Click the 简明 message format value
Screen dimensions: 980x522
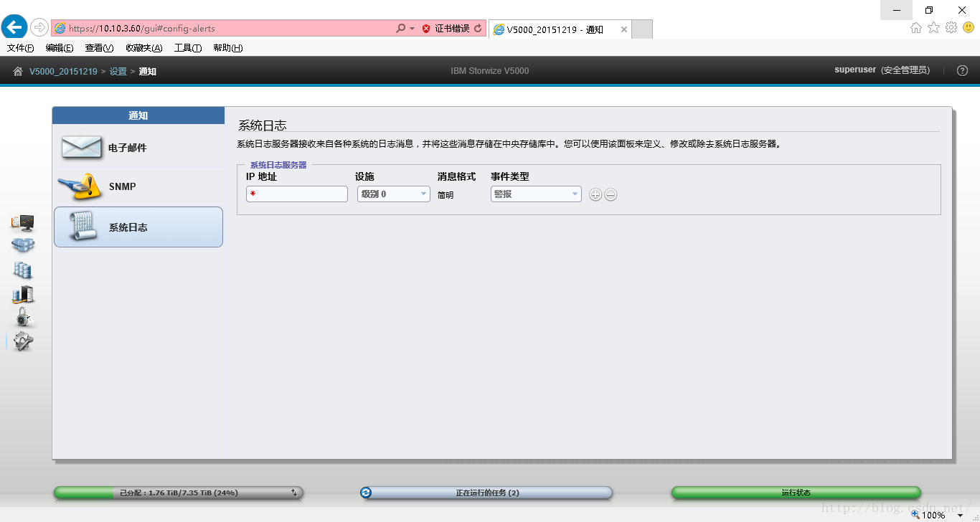[x=446, y=195]
